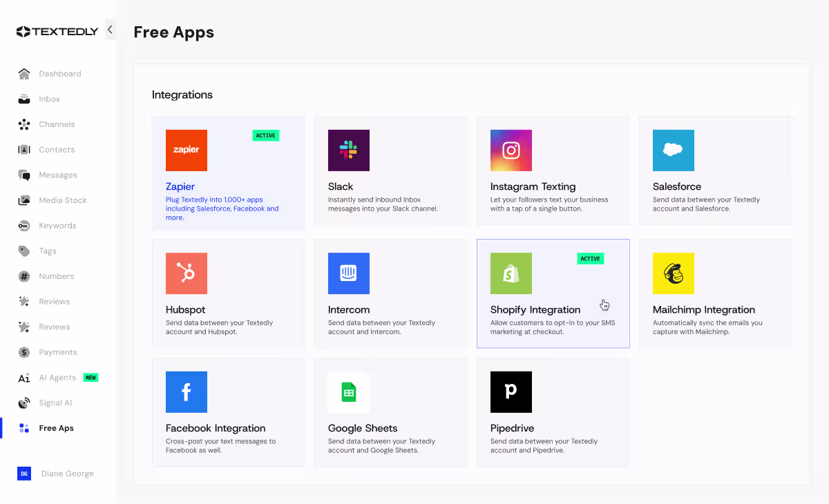
Task: Open Diane George account name
Action: tap(68, 474)
